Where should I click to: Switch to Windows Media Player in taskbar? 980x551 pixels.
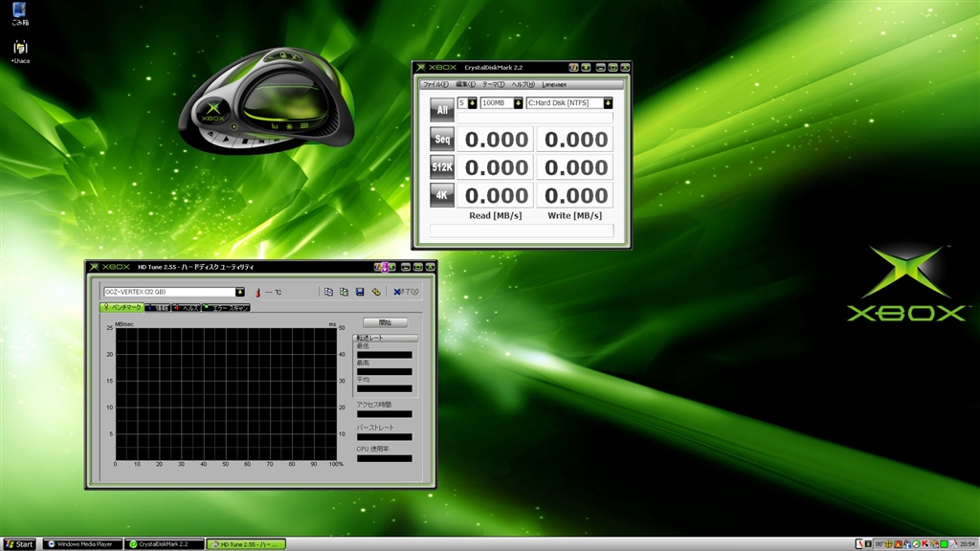click(x=81, y=543)
